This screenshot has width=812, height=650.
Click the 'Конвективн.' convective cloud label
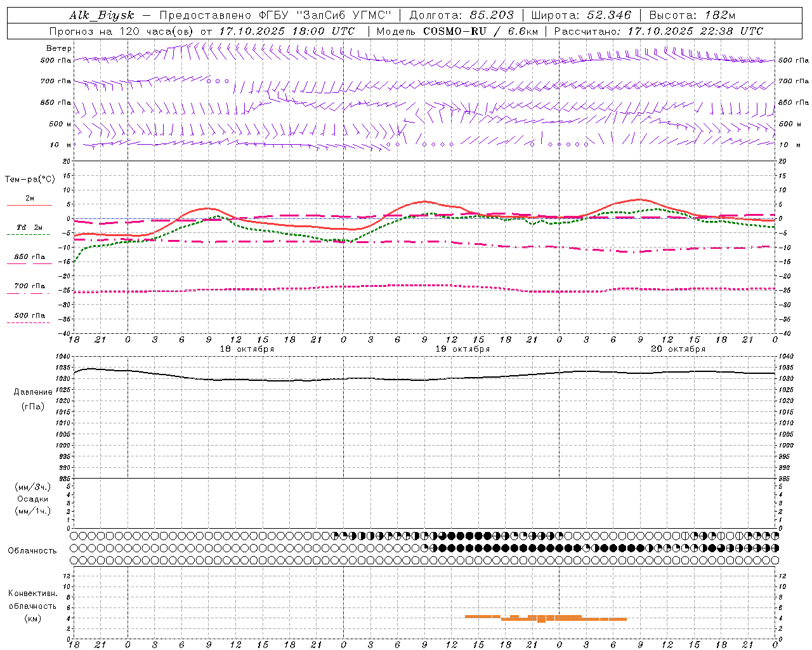[33, 594]
